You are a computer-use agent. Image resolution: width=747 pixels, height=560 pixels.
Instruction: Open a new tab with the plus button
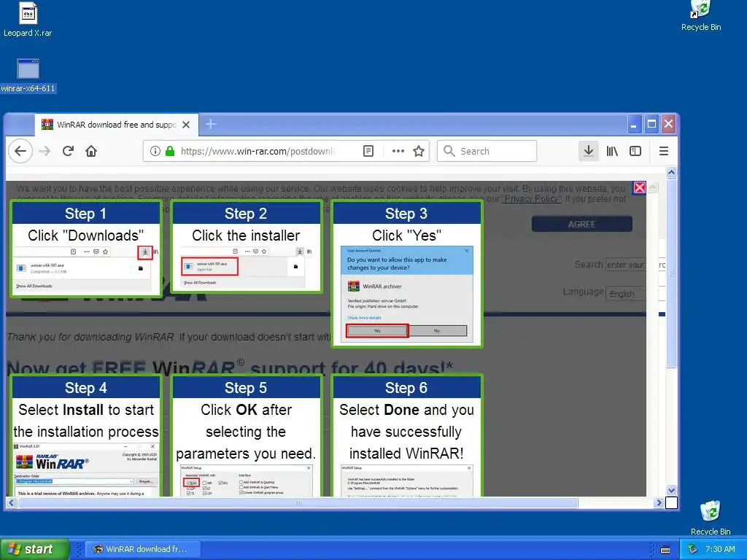click(x=211, y=125)
